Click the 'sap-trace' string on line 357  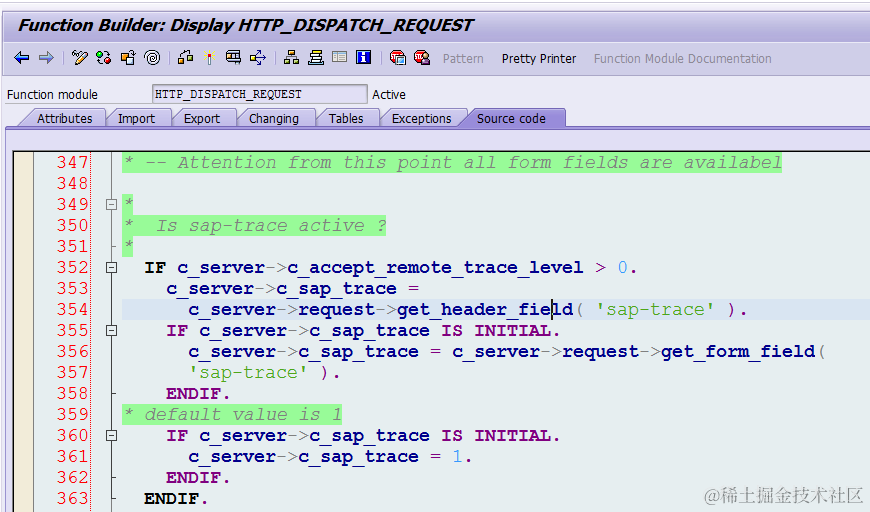[x=248, y=373]
